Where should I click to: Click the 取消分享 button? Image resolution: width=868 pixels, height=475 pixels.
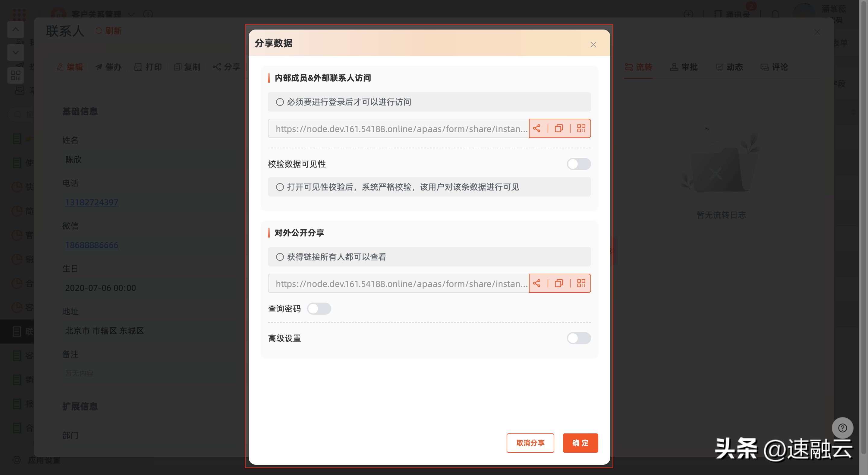[530, 443]
